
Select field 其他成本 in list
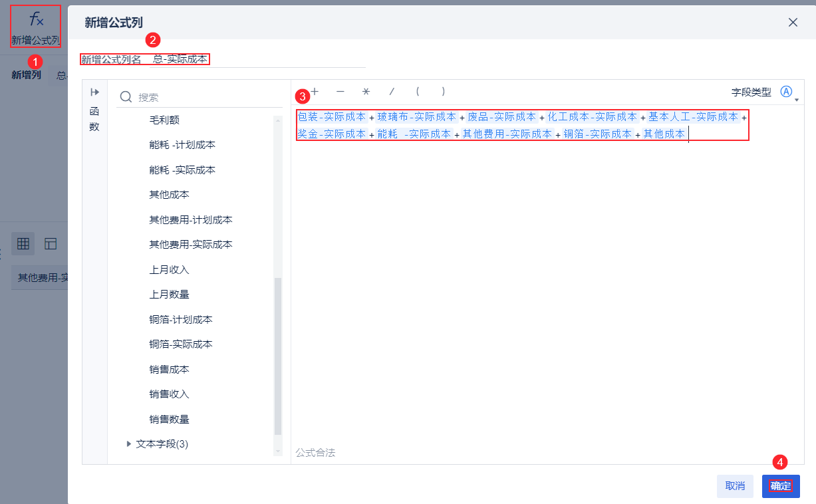point(170,195)
